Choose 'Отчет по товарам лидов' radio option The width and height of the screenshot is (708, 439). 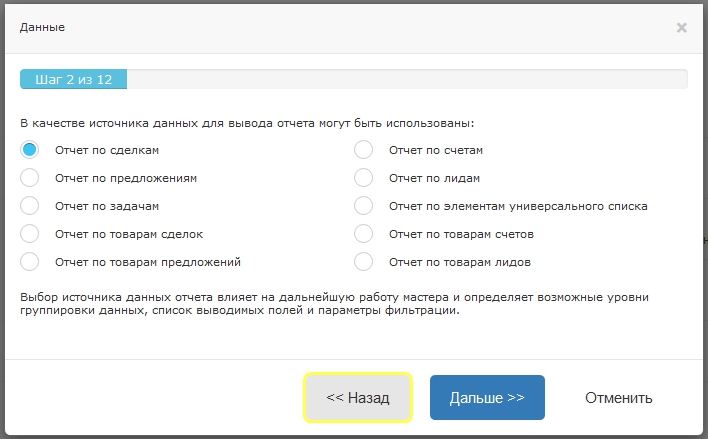coord(364,262)
